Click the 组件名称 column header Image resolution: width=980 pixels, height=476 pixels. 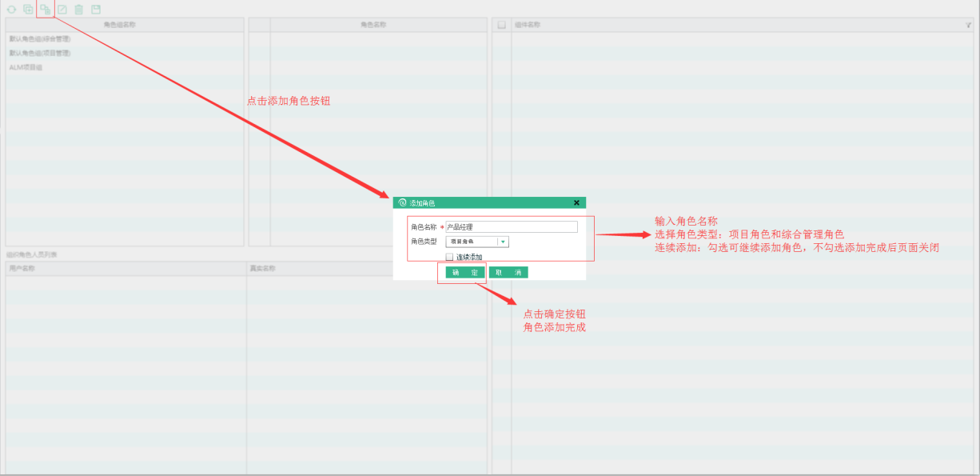(742, 25)
